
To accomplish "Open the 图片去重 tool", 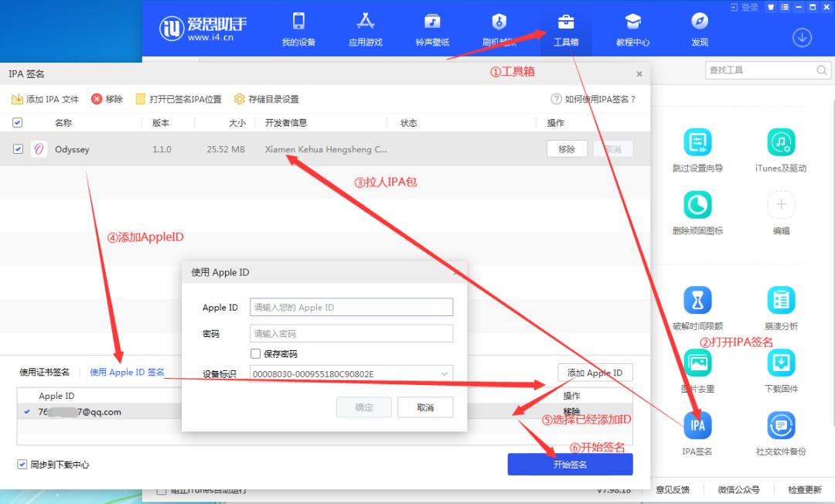I will [x=697, y=363].
